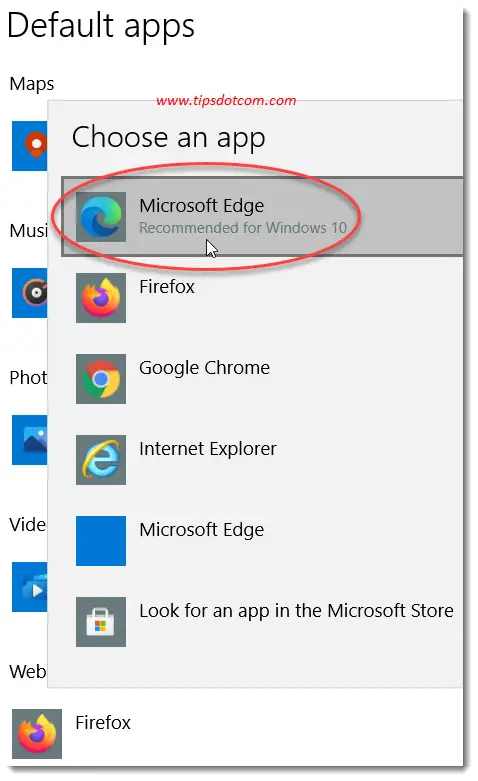Open the Microsoft Store bag icon
This screenshot has height=781, width=478.
click(x=101, y=622)
